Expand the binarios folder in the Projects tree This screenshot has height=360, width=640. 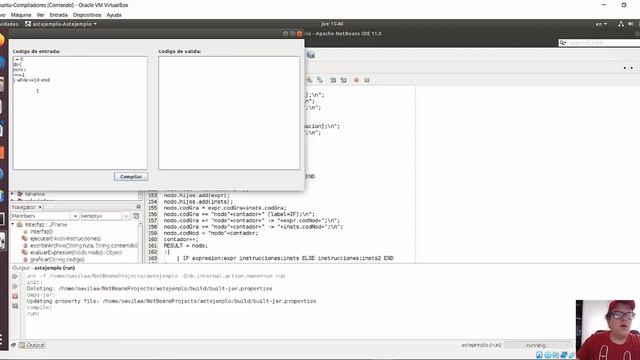[x=13, y=194]
